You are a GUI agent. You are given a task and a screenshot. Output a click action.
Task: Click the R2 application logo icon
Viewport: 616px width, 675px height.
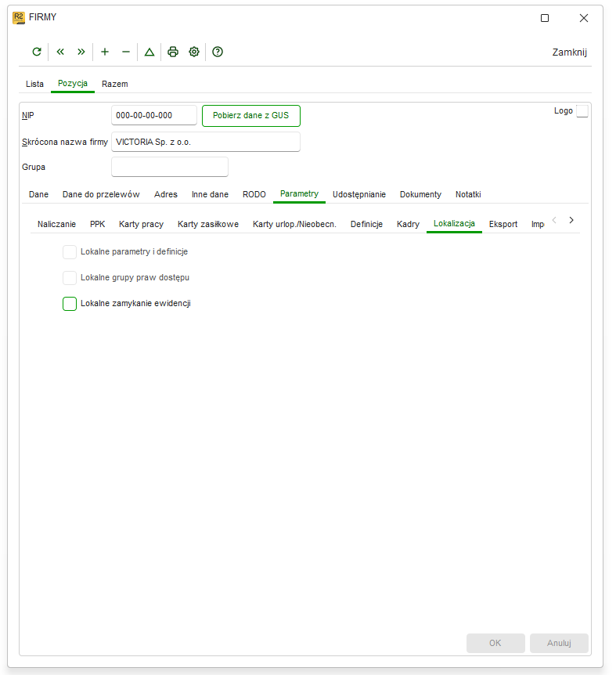pos(19,18)
